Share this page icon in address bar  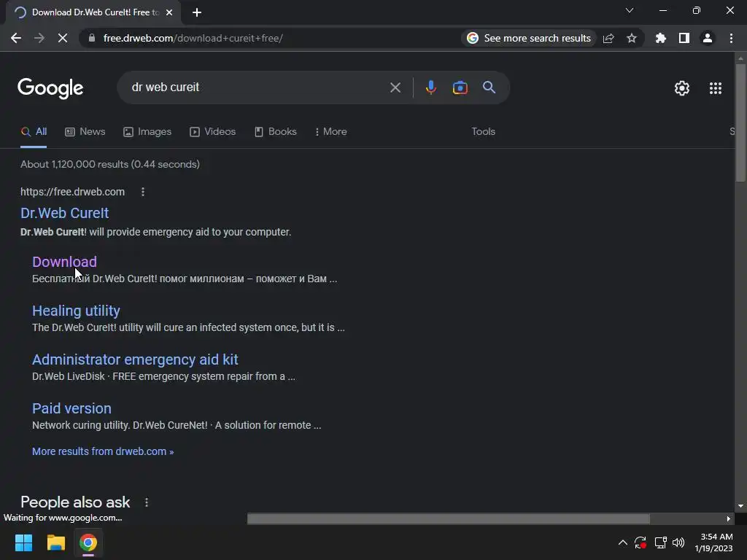point(608,38)
